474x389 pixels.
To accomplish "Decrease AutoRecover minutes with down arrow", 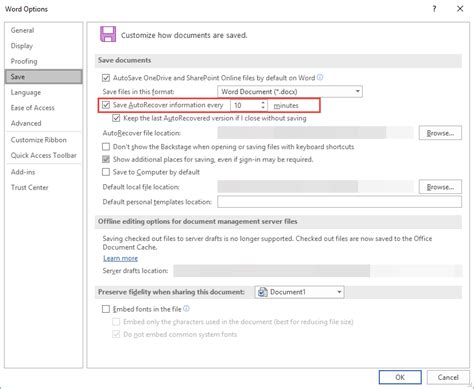I will [263, 108].
